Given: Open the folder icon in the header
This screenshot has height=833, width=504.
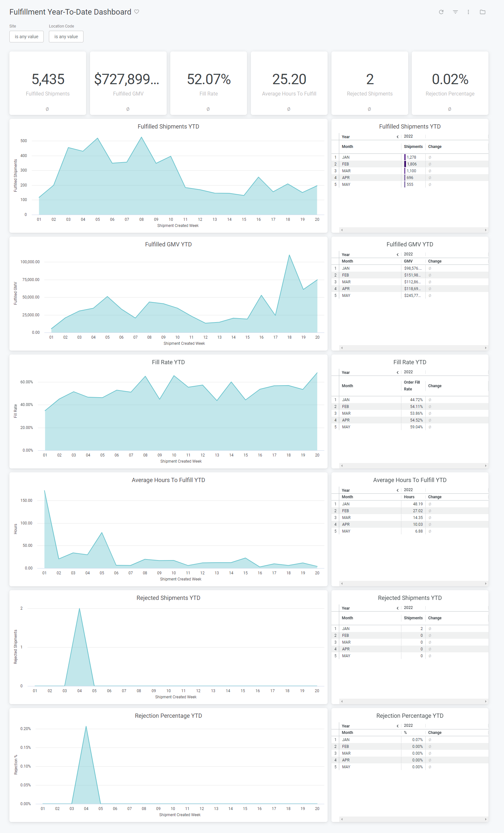Looking at the screenshot, I should tap(482, 12).
